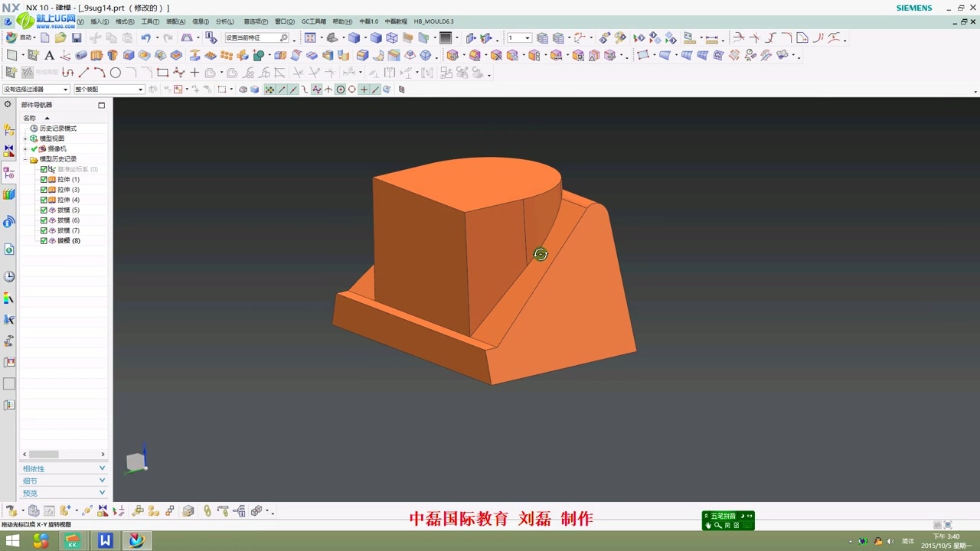Open a file with folder icon
980x551 pixels.
click(60, 37)
